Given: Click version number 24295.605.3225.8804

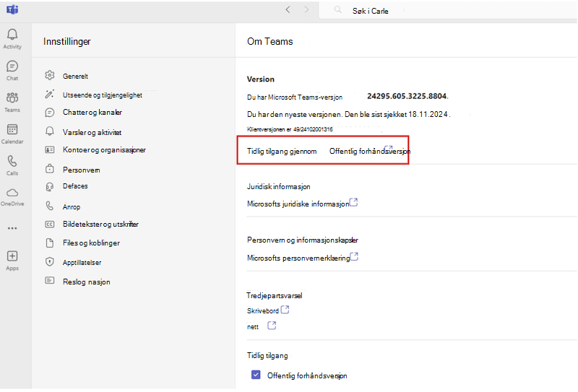Looking at the screenshot, I should click(x=407, y=96).
